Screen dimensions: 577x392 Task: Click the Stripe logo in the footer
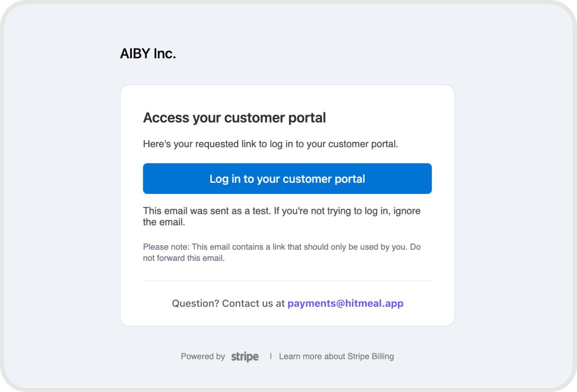(x=245, y=356)
